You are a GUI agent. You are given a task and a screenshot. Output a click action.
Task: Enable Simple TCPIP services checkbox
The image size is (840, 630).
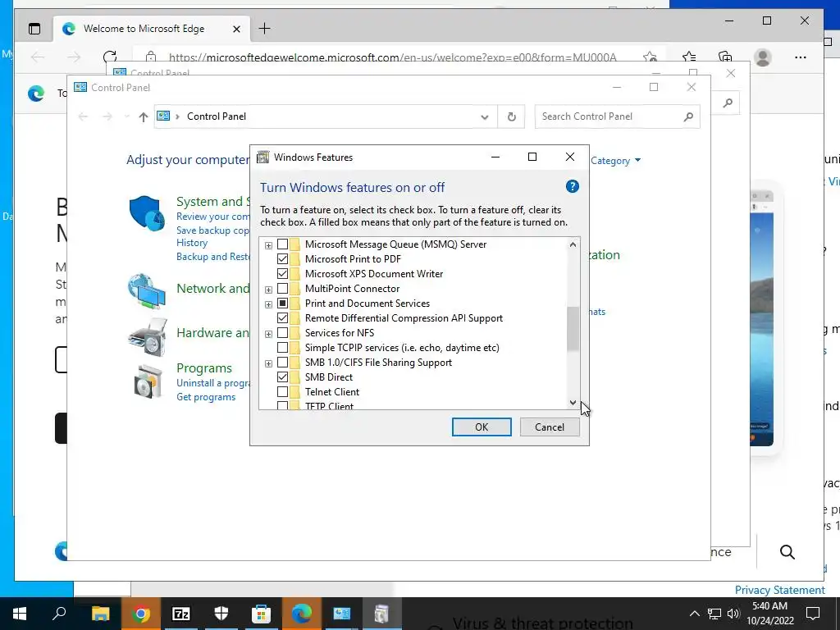click(282, 348)
